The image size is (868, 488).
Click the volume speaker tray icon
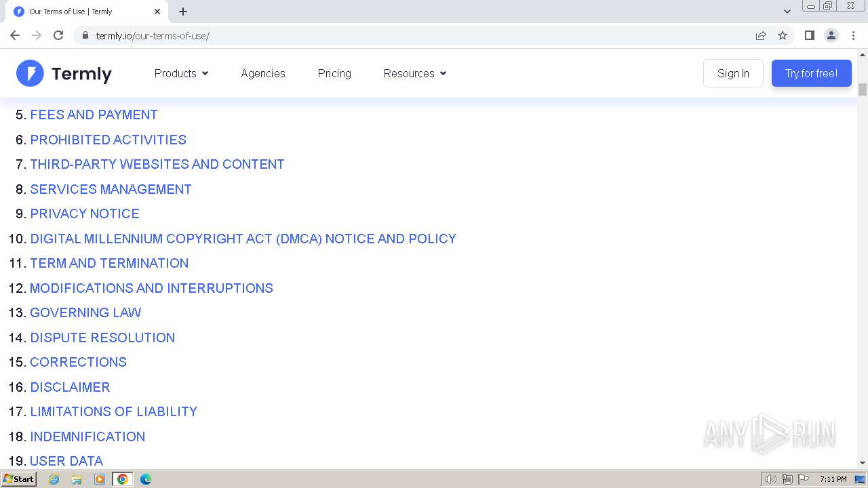point(770,479)
